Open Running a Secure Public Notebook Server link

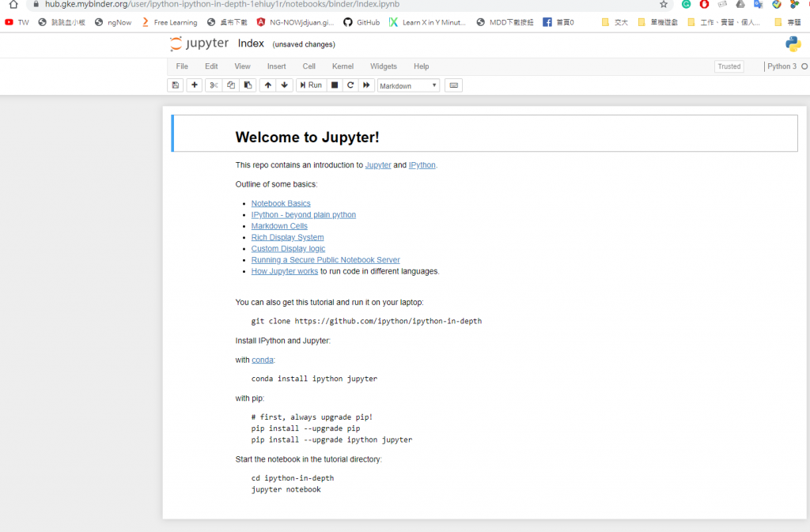click(x=325, y=260)
